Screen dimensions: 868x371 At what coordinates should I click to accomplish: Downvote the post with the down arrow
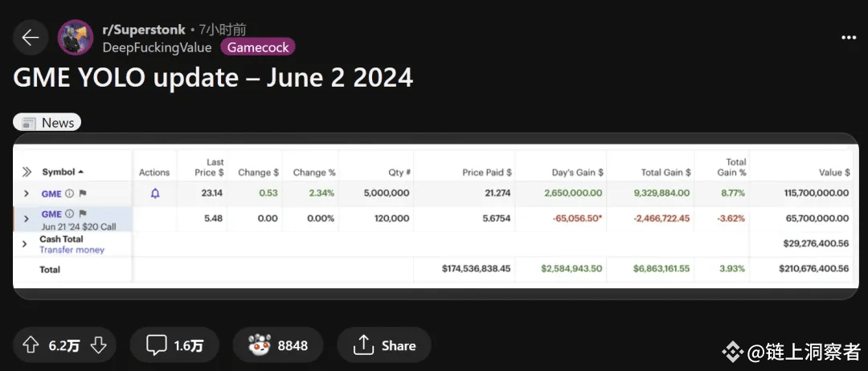pos(99,345)
